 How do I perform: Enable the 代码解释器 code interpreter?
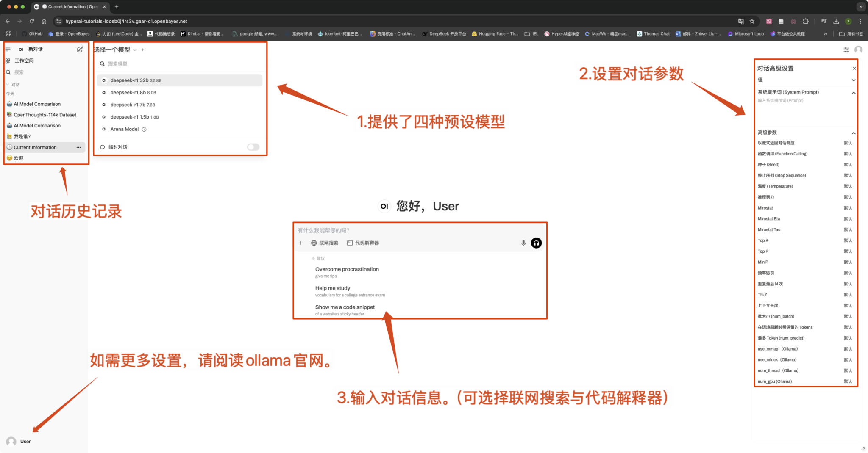coord(364,243)
